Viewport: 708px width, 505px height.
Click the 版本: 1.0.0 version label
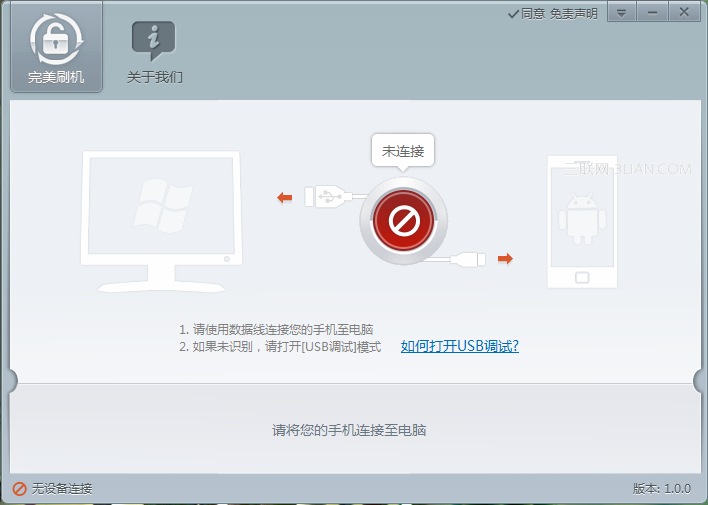coord(661,488)
